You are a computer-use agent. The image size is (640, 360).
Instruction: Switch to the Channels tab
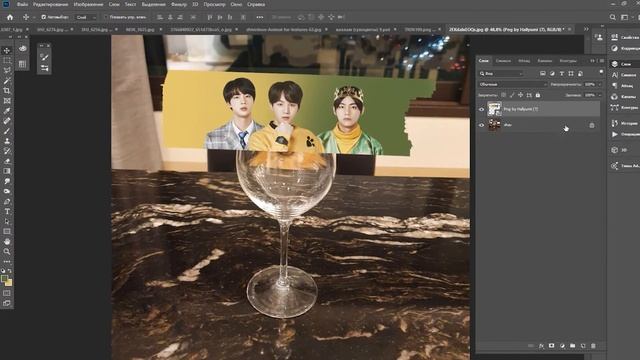click(x=545, y=61)
